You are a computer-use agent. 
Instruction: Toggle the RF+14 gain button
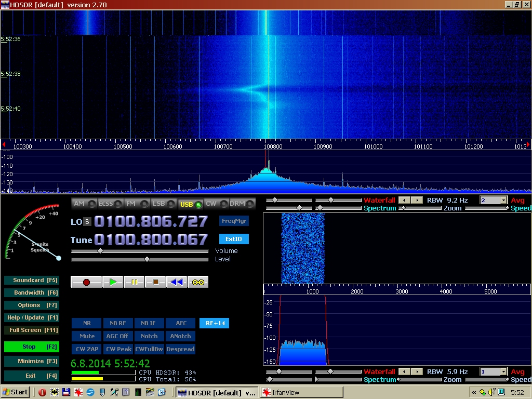[215, 323]
